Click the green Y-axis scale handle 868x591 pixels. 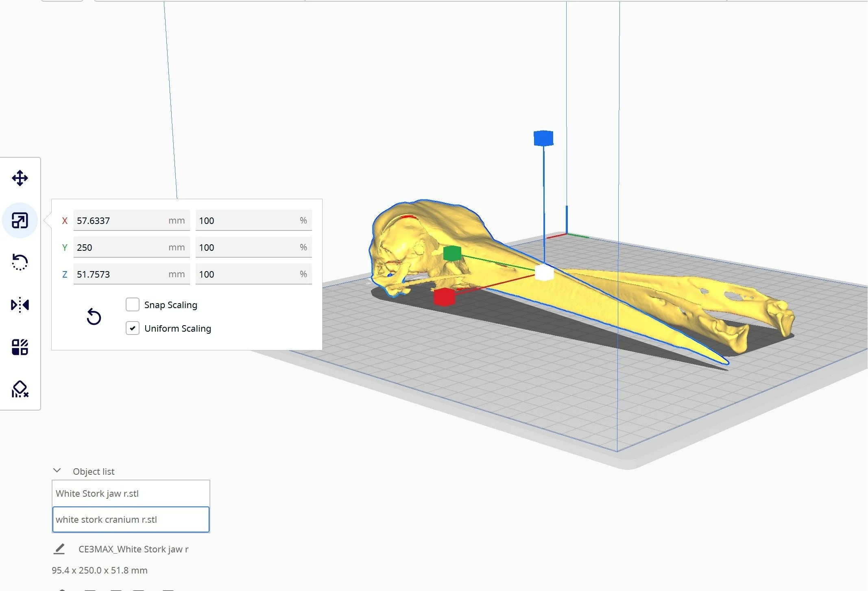(x=452, y=253)
